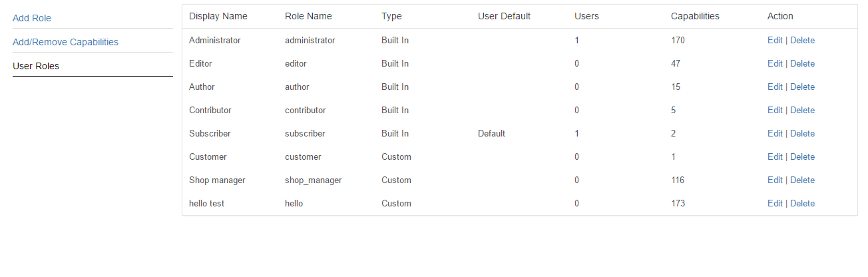
Task: Click the Users column header
Action: point(586,16)
